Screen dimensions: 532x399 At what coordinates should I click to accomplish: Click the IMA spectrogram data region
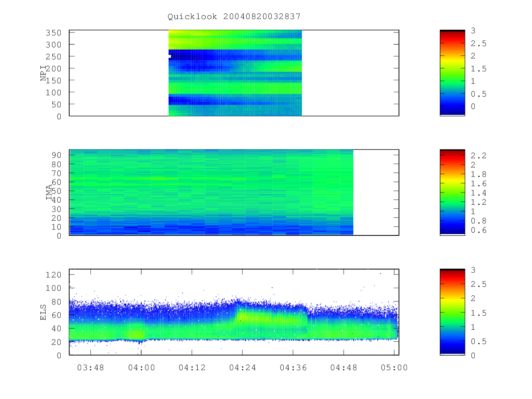pos(211,192)
